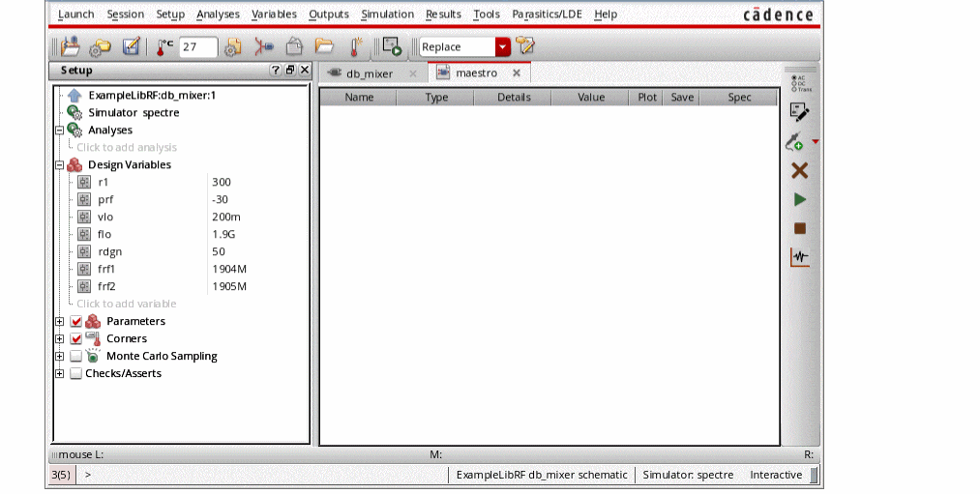
Task: Click 'Click to add variable' link
Action: (x=127, y=304)
